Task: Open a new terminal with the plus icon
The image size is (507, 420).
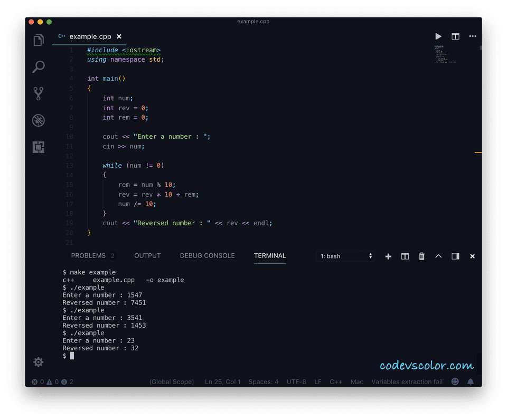Action: pyautogui.click(x=388, y=256)
